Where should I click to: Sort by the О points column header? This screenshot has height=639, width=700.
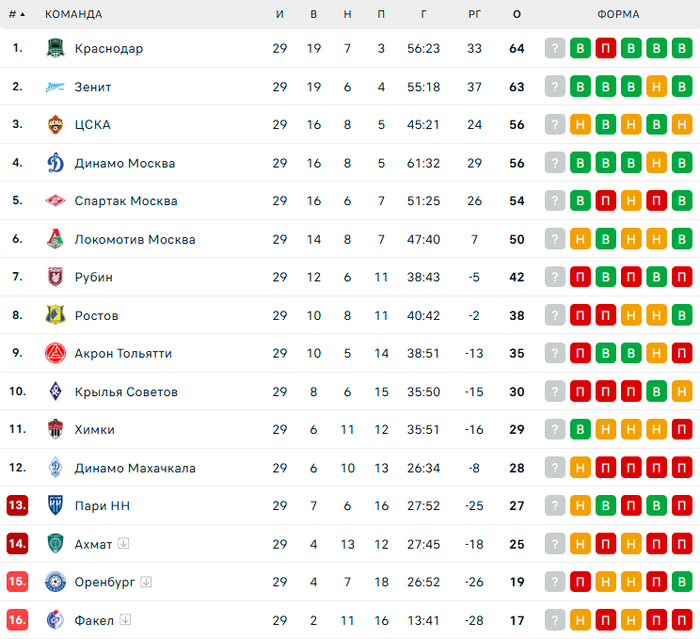pyautogui.click(x=516, y=15)
